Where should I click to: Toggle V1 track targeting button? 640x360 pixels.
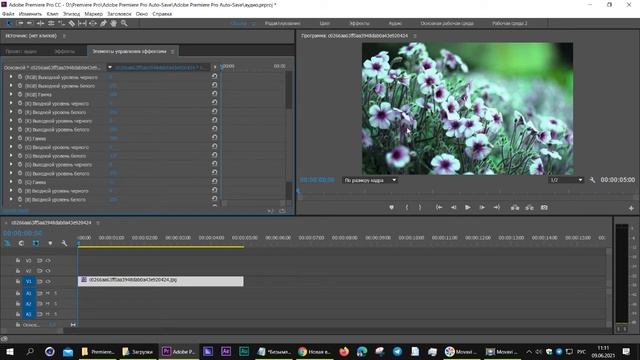(x=29, y=281)
